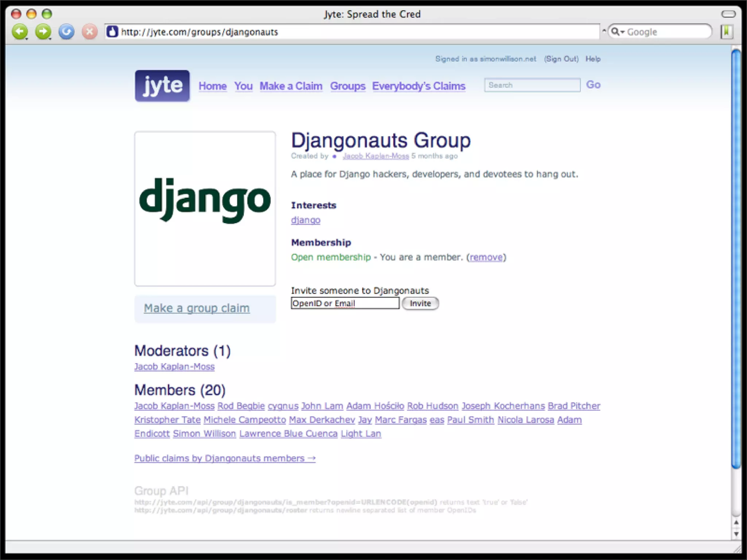747x560 pixels.
Task: Click the green browser forward arrow
Action: pos(43,32)
